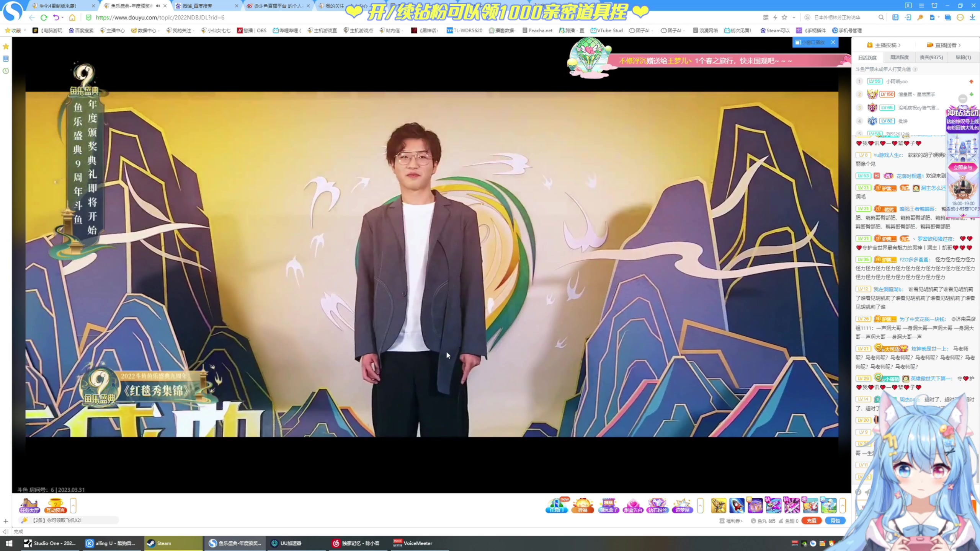The height and width of the screenshot is (551, 980).
Task: Open the 任意门 gift activity icon
Action: click(556, 505)
